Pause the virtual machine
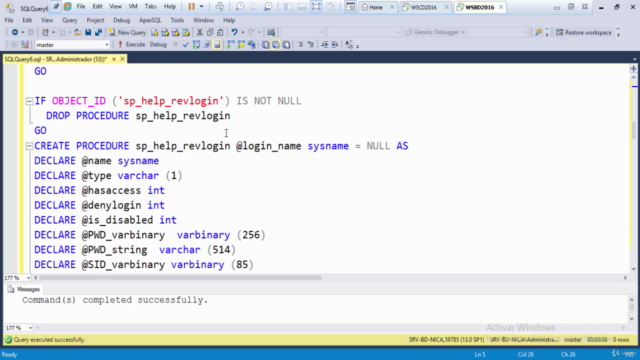Image resolution: width=640 pixels, height=360 pixels. pos(191,7)
